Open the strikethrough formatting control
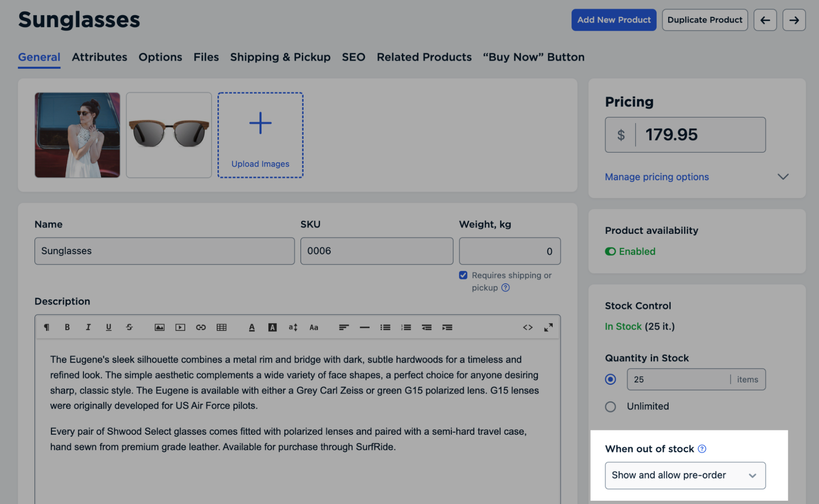 [x=129, y=327]
